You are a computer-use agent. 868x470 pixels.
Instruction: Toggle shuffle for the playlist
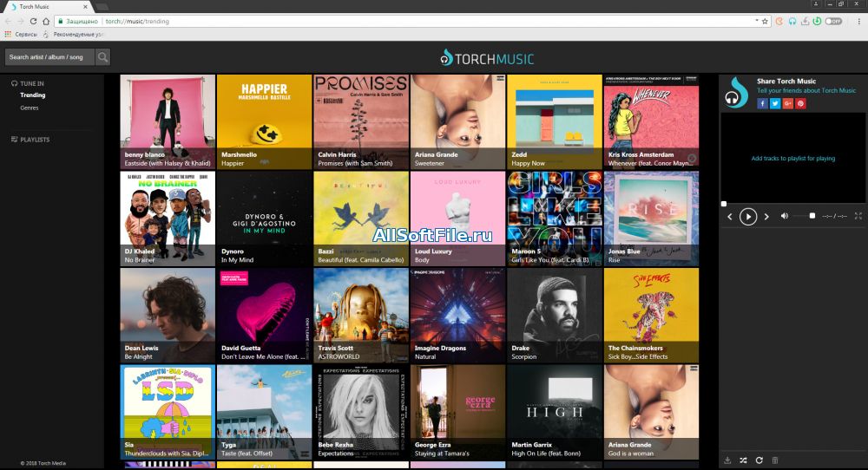(744, 460)
